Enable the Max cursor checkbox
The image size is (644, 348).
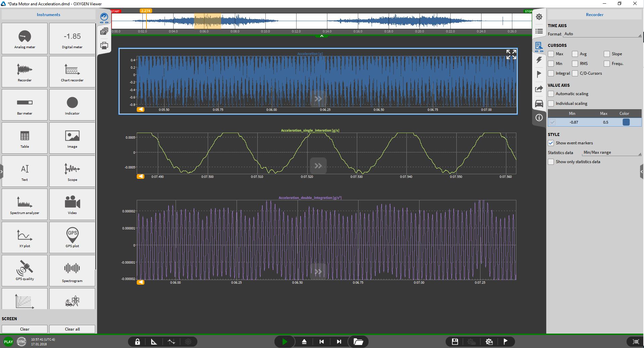tap(551, 54)
